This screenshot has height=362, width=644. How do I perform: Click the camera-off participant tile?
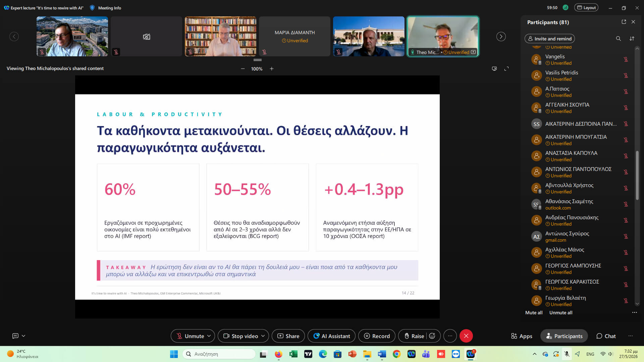pos(146,36)
